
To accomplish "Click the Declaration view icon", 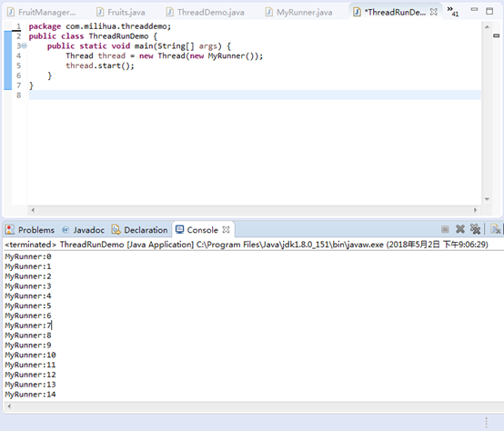I will [x=116, y=230].
